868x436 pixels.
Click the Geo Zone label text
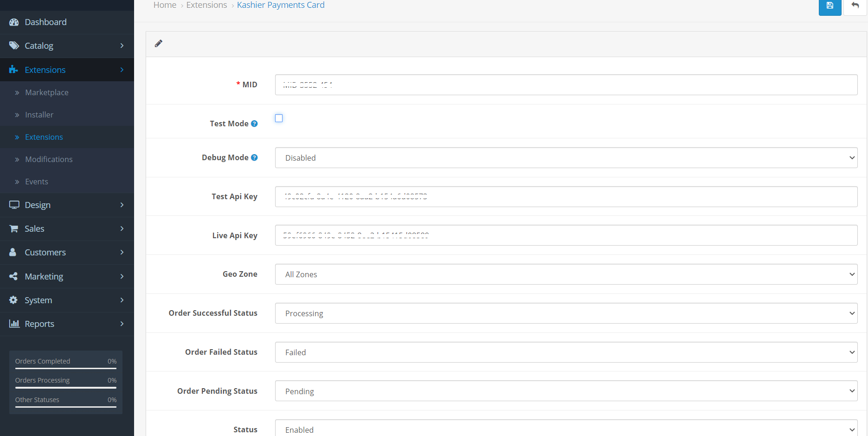[x=240, y=274]
